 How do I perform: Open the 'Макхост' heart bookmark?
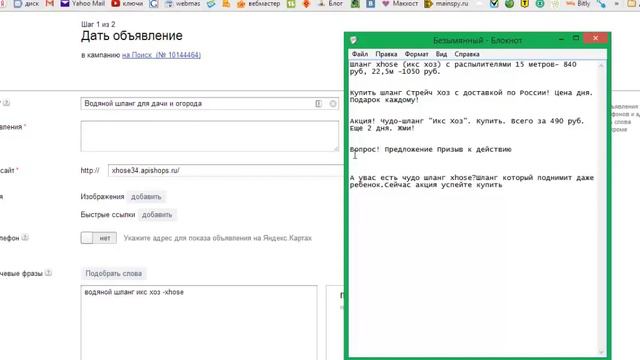coord(400,4)
